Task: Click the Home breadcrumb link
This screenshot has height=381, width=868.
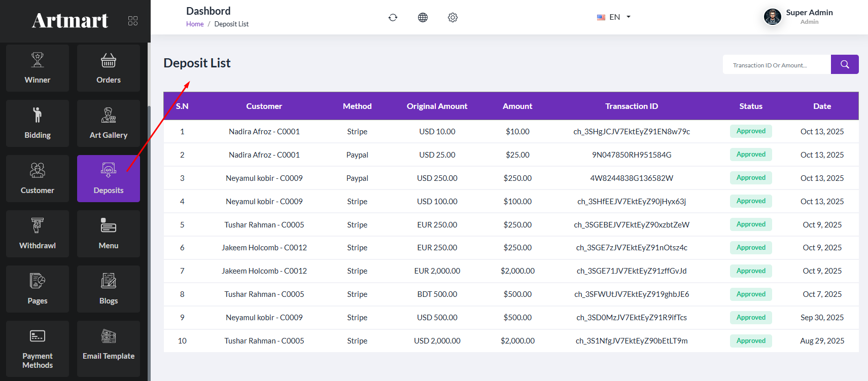Action: click(195, 24)
